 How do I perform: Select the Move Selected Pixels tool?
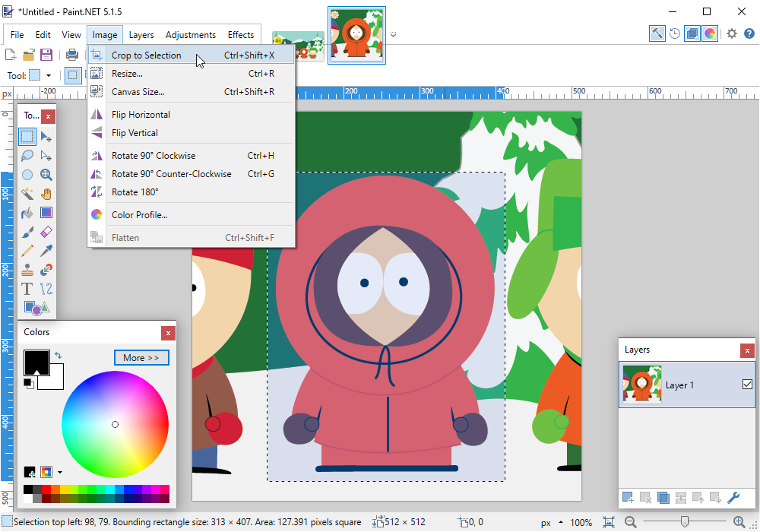(x=46, y=137)
